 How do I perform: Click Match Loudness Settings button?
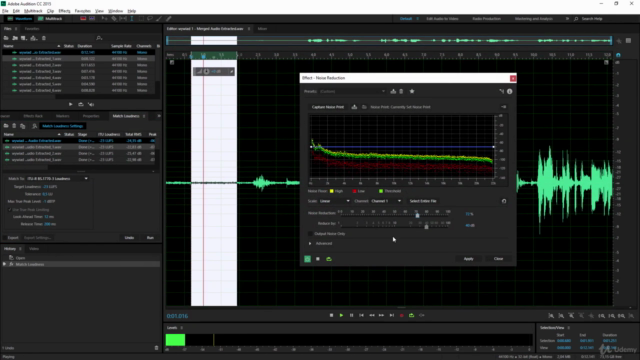pyautogui.click(x=62, y=126)
